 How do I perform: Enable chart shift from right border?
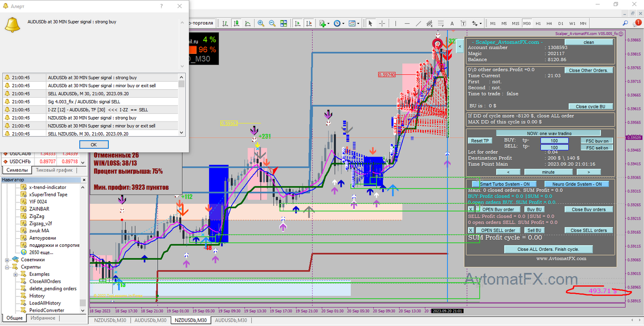[310, 23]
